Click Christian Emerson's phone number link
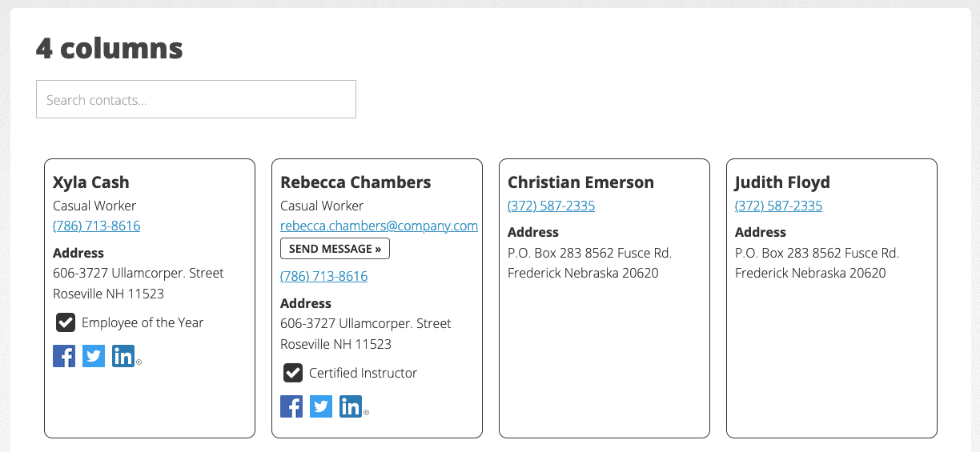This screenshot has height=452, width=980. point(551,206)
